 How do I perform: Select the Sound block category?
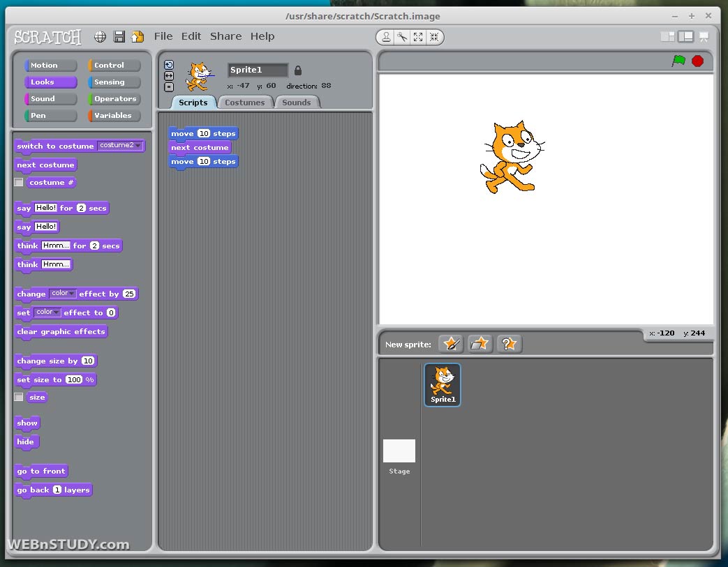pyautogui.click(x=51, y=99)
